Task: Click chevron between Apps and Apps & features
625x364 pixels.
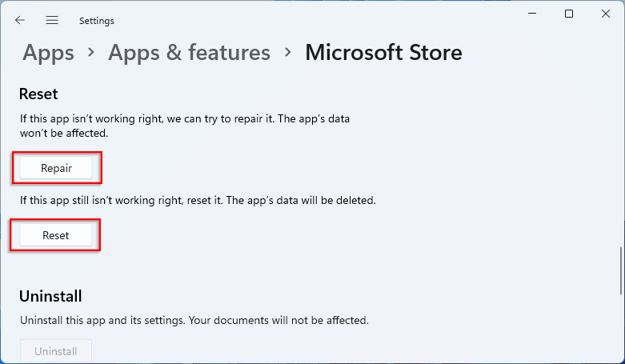Action: (91, 54)
